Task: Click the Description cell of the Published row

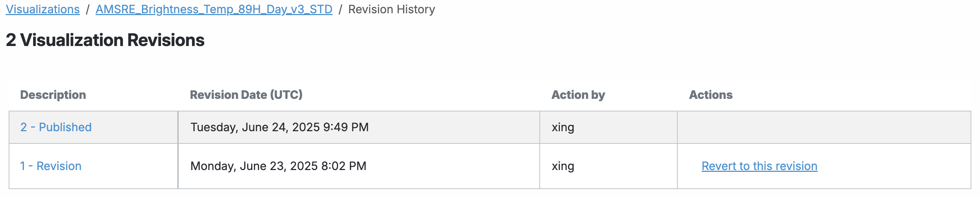Action: [133, 127]
